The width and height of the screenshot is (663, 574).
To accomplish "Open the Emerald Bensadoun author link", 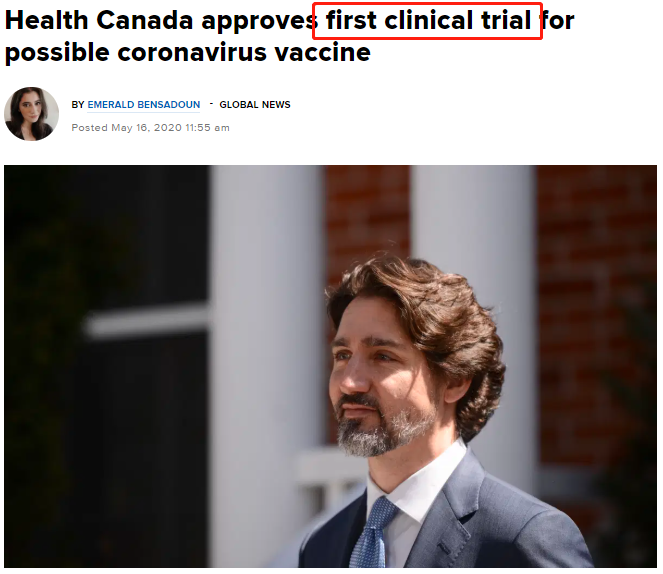I will [144, 104].
